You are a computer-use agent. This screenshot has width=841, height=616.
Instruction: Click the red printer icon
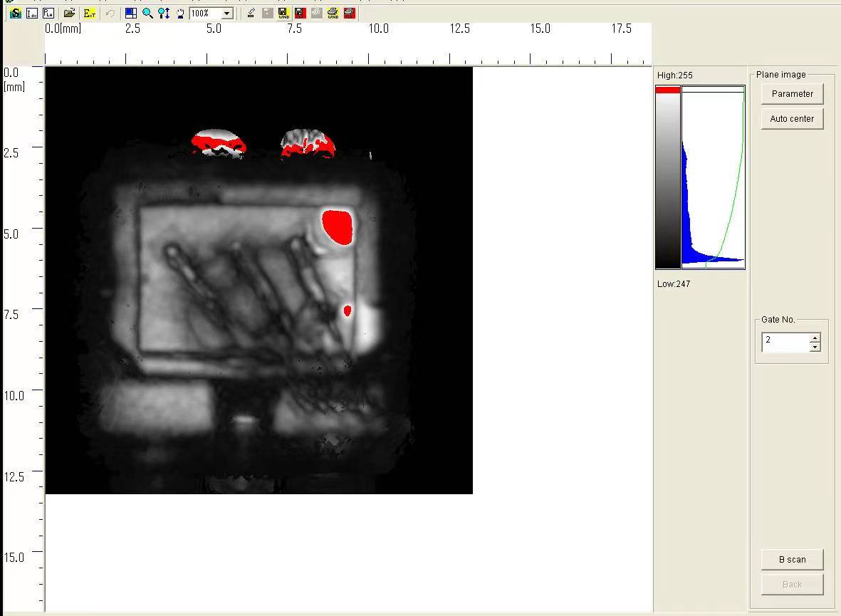coord(349,13)
